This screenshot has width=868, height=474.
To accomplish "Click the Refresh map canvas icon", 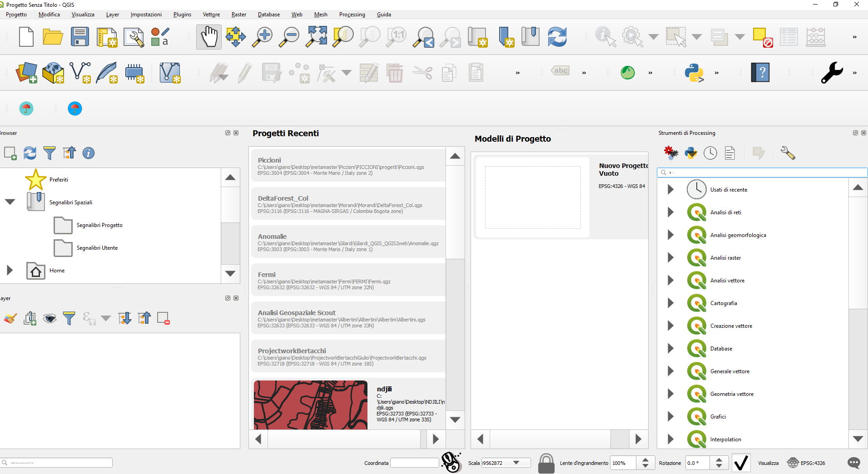I will click(x=557, y=37).
